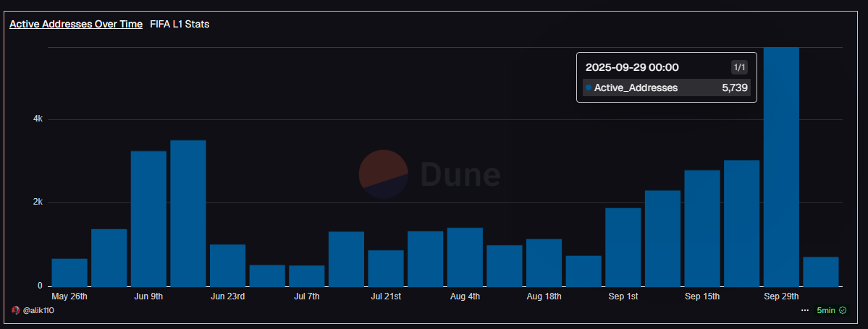Click the Jun 23rd axis label
This screenshot has height=329, width=868.
[x=227, y=296]
